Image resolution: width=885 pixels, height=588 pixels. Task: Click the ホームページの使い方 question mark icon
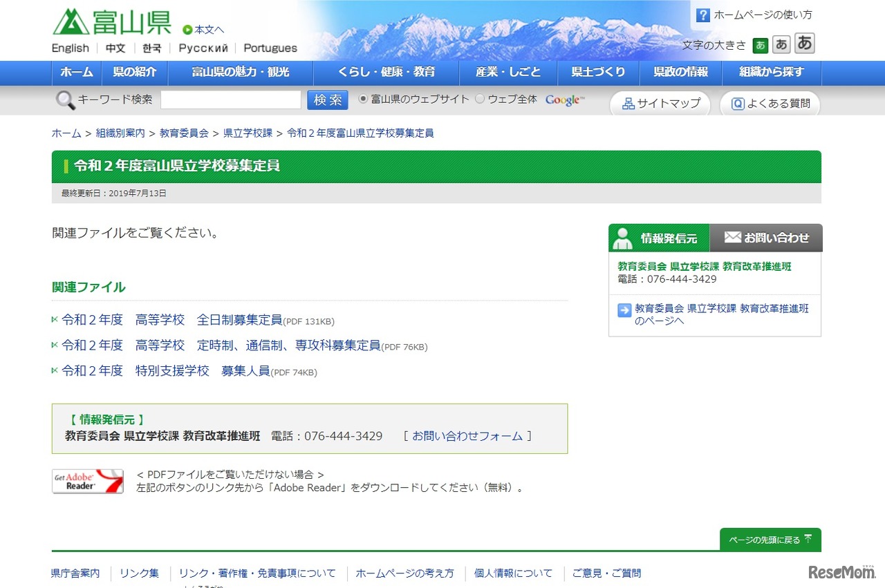coord(703,15)
